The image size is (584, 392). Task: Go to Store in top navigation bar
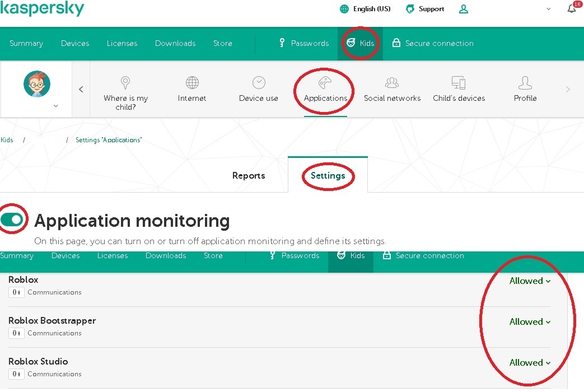pyautogui.click(x=223, y=43)
